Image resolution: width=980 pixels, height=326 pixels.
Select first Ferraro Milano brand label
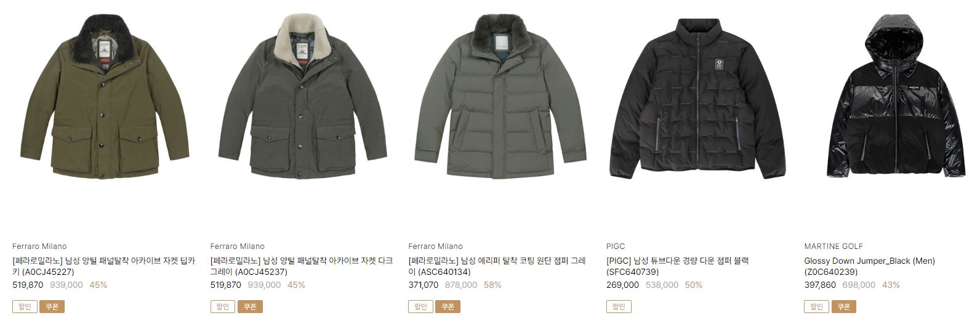(39, 246)
